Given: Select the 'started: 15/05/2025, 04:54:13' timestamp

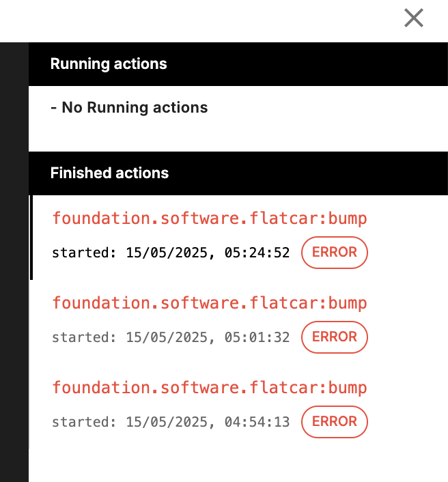Looking at the screenshot, I should (171, 422).
